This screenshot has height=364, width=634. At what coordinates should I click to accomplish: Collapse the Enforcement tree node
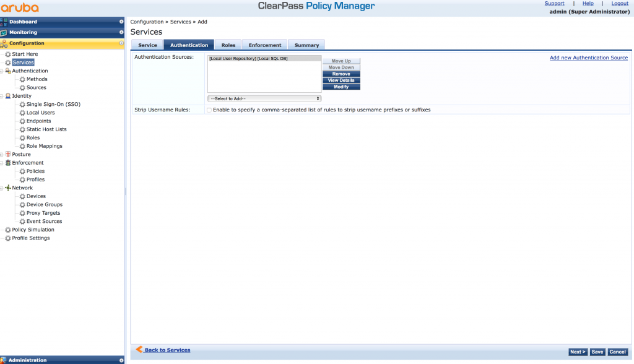(x=2, y=163)
